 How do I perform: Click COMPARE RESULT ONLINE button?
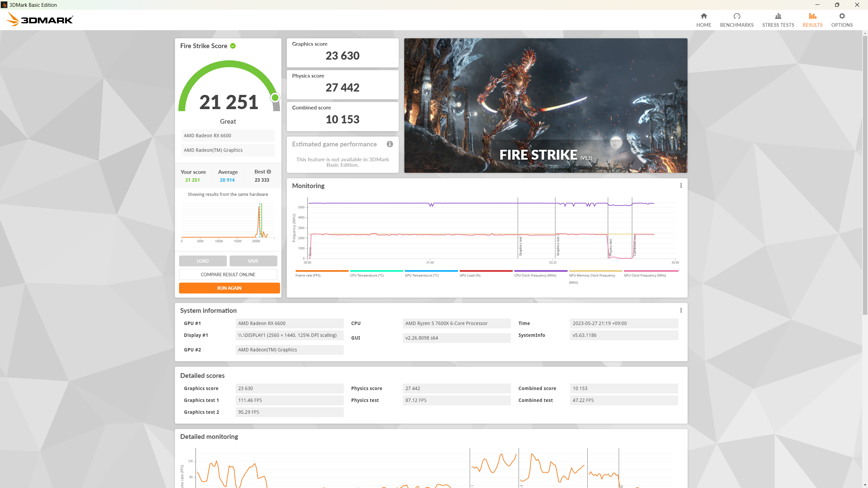pos(228,274)
